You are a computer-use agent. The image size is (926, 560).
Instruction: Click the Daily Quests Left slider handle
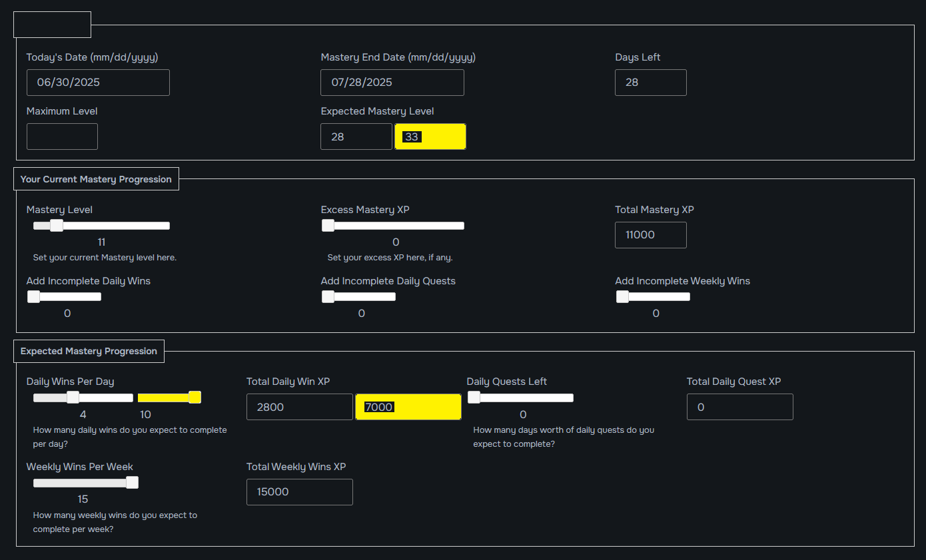pyautogui.click(x=474, y=398)
